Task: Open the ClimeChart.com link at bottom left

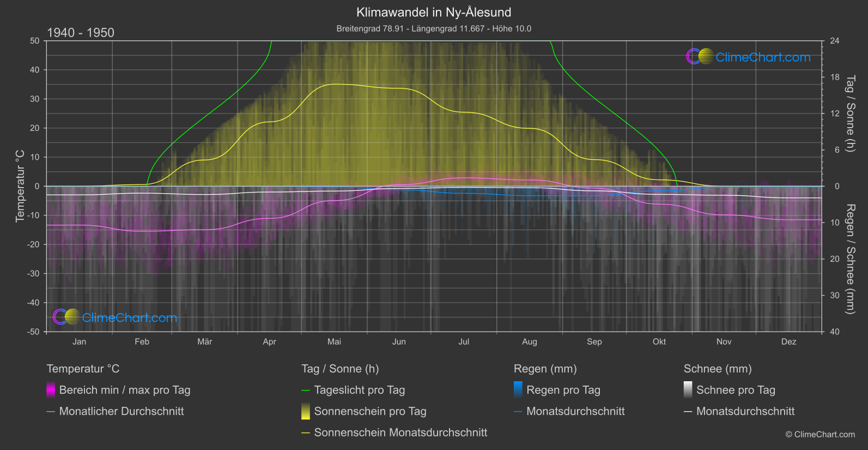Action: [130, 317]
